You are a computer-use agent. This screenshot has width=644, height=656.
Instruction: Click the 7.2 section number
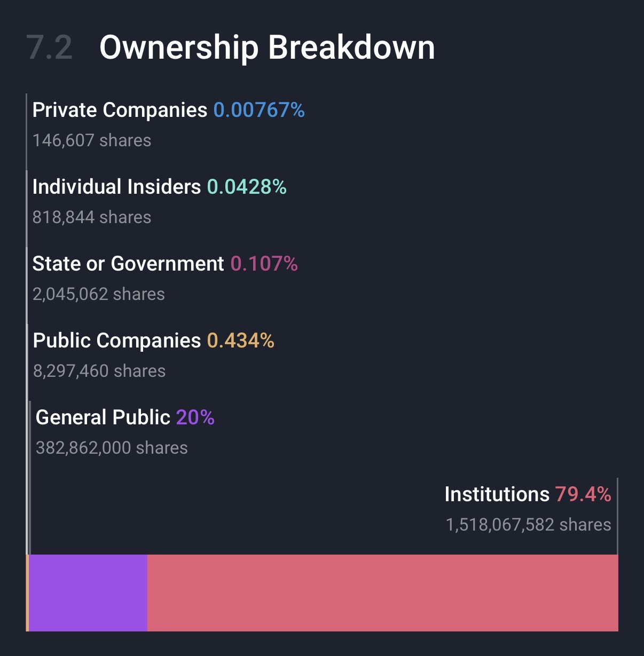49,48
